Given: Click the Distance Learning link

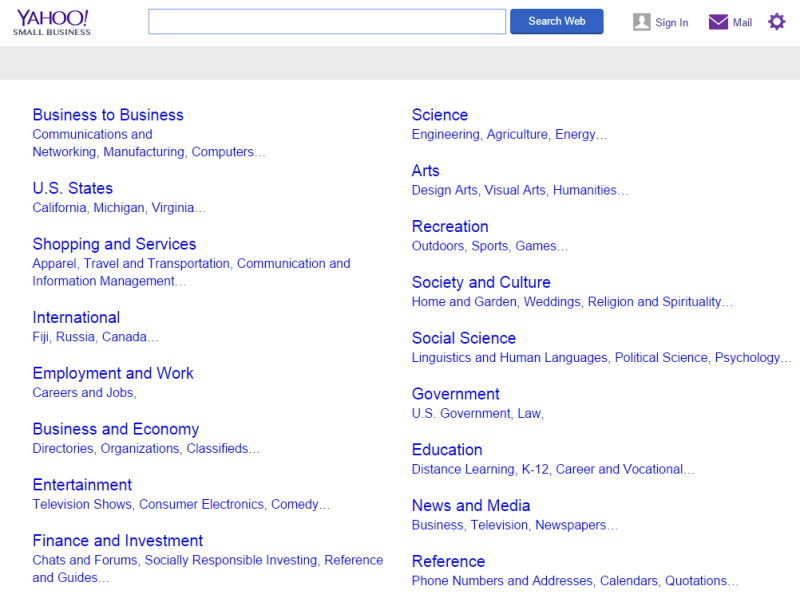Looking at the screenshot, I should point(462,469).
